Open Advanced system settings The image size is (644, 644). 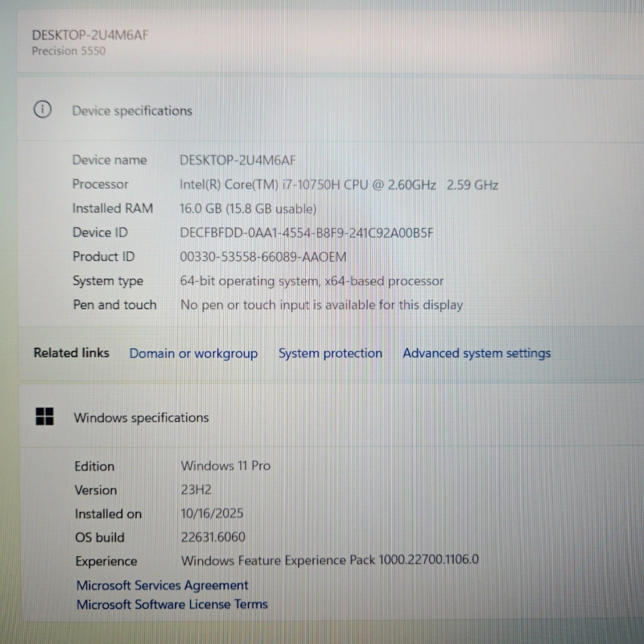pos(476,353)
